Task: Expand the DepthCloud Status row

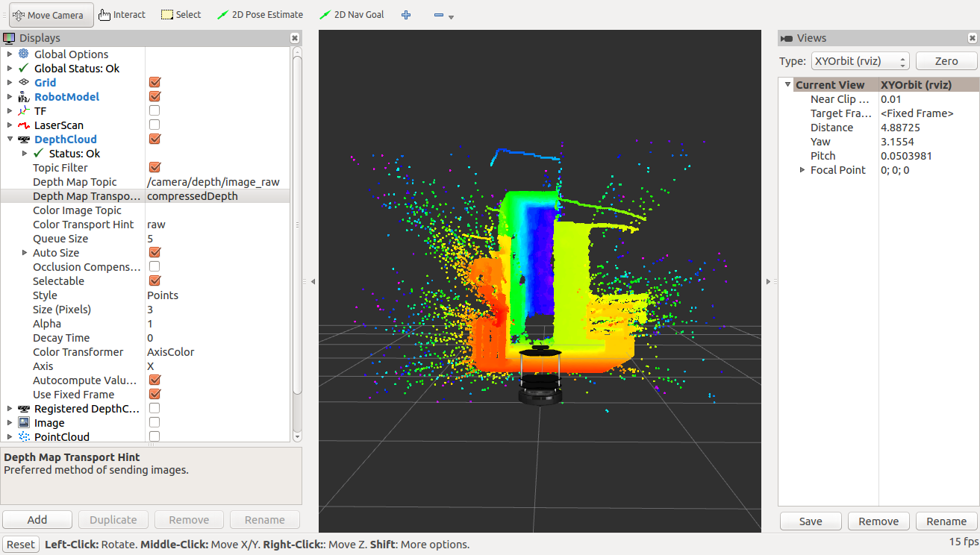Action: pos(25,153)
